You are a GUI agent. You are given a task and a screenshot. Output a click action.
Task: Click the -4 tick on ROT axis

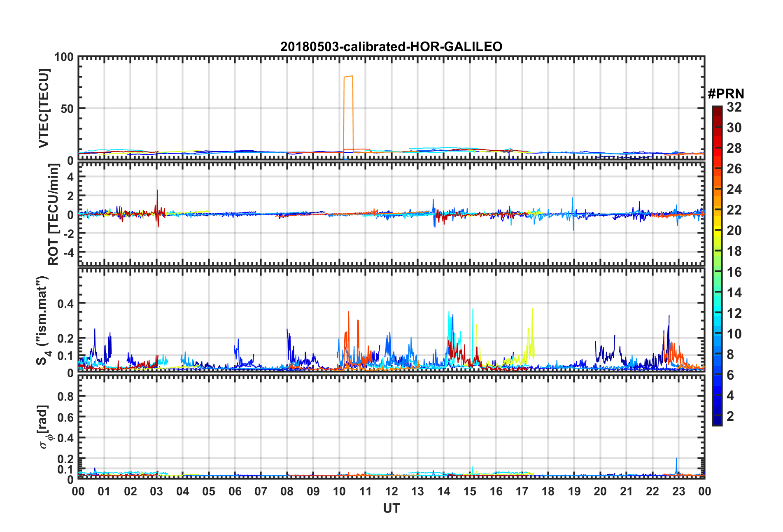click(68, 252)
